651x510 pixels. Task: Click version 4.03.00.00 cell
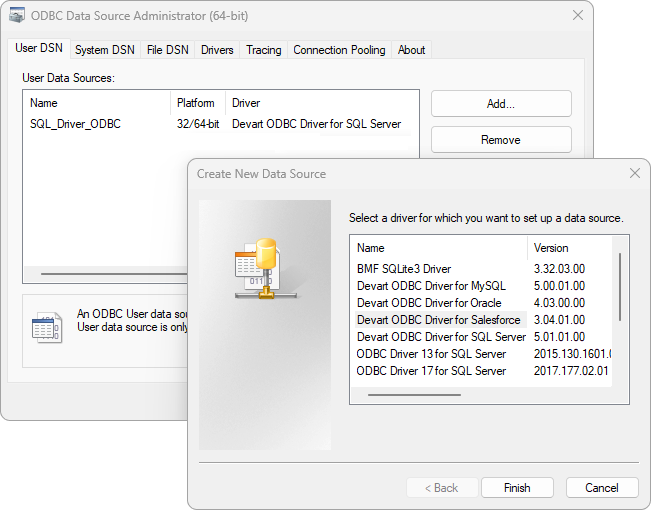559,303
